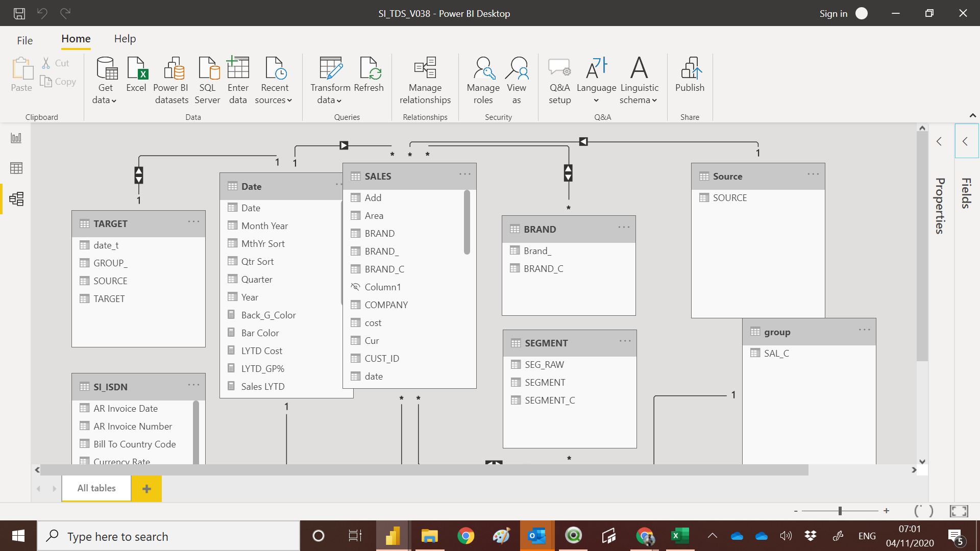The width and height of the screenshot is (980, 551).
Task: Open the File menu
Action: pos(24,40)
